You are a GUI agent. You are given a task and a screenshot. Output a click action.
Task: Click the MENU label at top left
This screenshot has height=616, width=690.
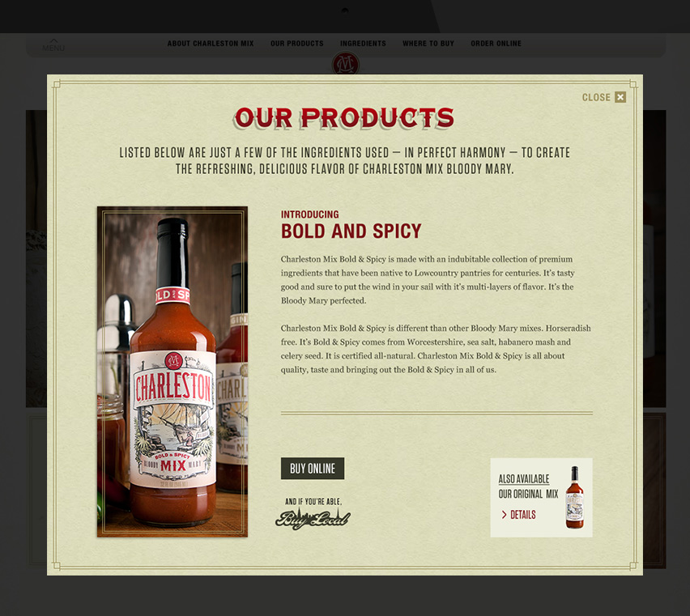pyautogui.click(x=53, y=48)
